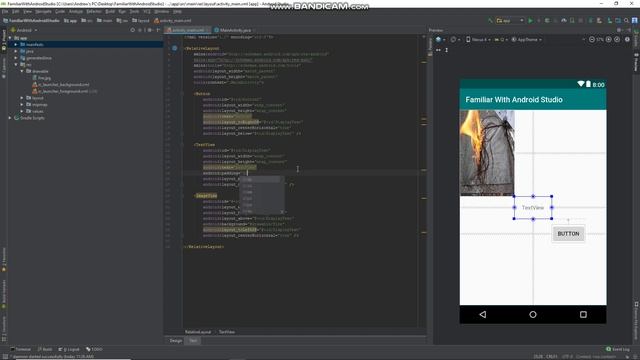Select ic_launcher_foreground.xml file
This screenshot has width=640, height=360.
[64, 91]
